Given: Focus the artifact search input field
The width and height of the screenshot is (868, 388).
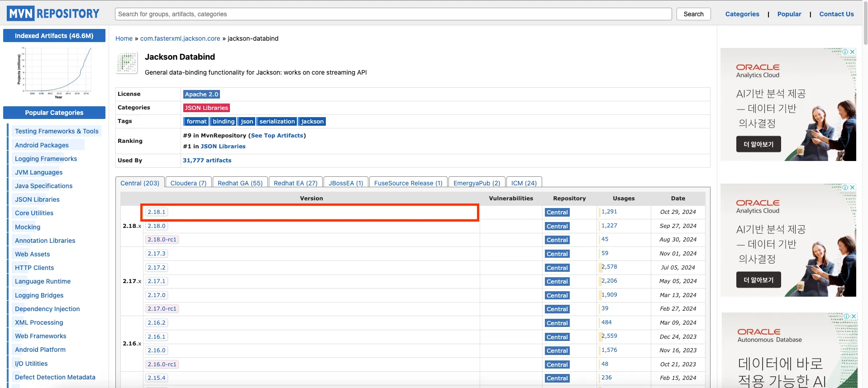Looking at the screenshot, I should click(393, 14).
